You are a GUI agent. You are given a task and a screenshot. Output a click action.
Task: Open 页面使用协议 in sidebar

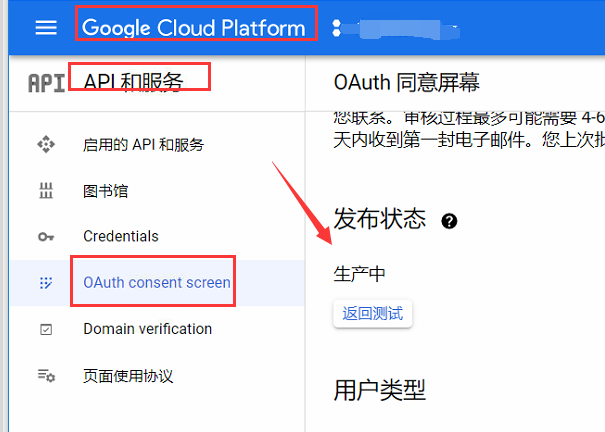click(x=128, y=376)
